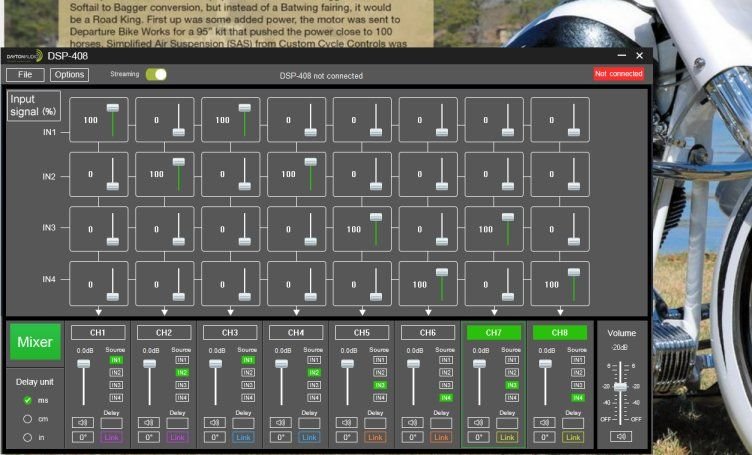This screenshot has width=752, height=455.
Task: Select the cm delay unit
Action: point(28,419)
